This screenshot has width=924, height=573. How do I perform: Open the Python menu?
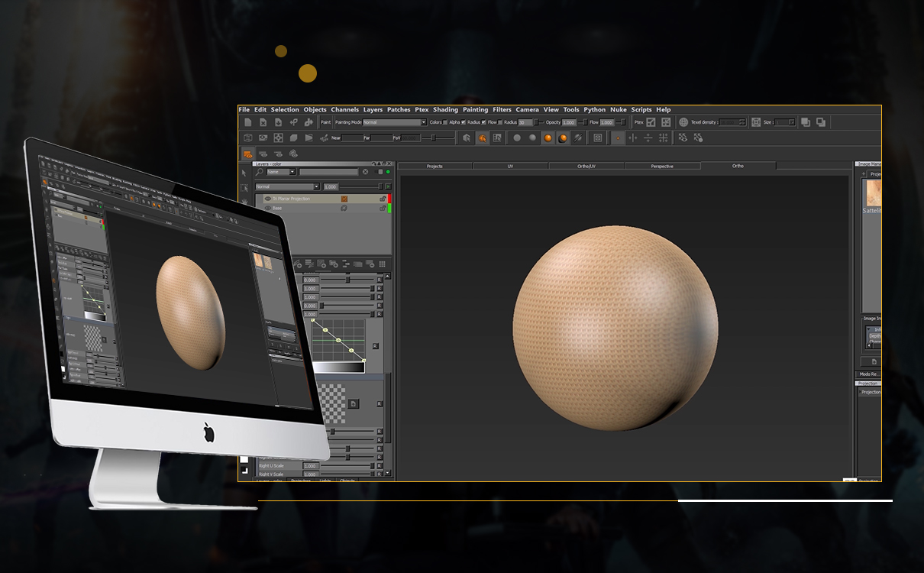pos(594,109)
